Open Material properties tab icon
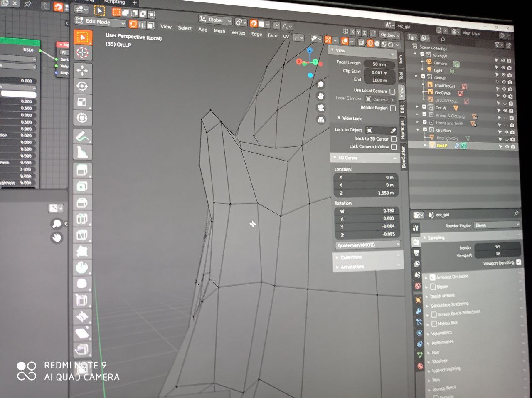532x398 pixels. (420, 366)
